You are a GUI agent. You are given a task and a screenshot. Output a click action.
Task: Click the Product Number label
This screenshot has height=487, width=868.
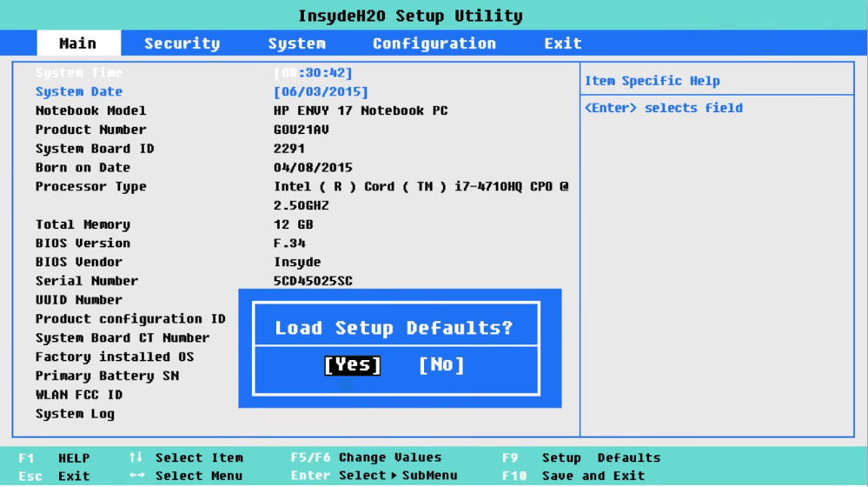90,129
